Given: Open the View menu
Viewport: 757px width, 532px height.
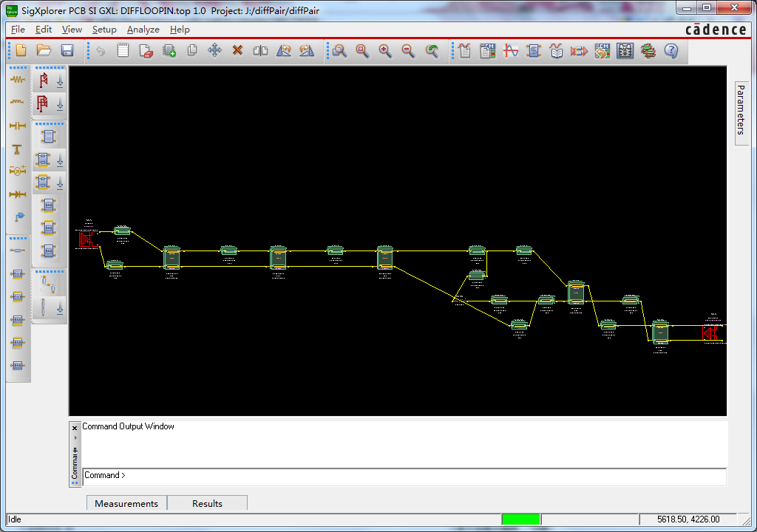Looking at the screenshot, I should (x=72, y=30).
